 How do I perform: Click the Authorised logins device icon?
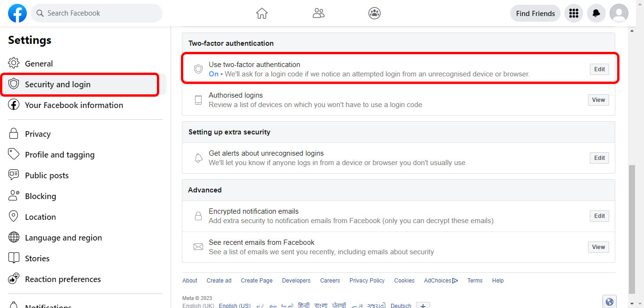tap(198, 100)
